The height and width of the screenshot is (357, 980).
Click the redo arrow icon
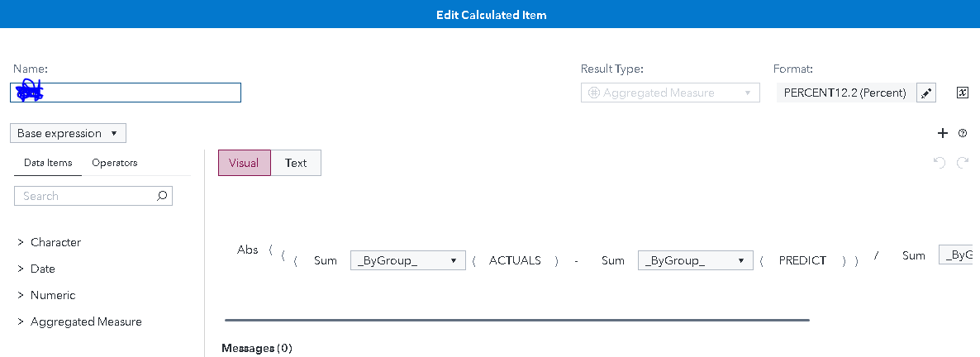[x=963, y=163]
